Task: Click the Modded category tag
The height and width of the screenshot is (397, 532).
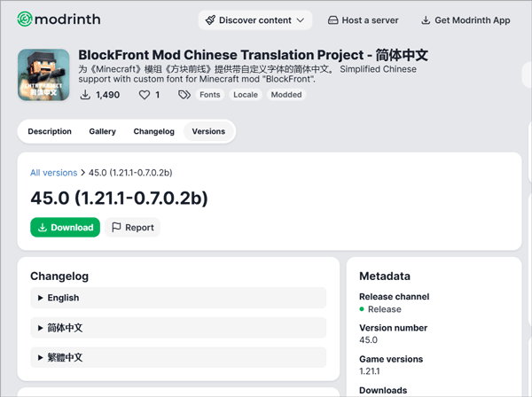Action: (x=286, y=95)
